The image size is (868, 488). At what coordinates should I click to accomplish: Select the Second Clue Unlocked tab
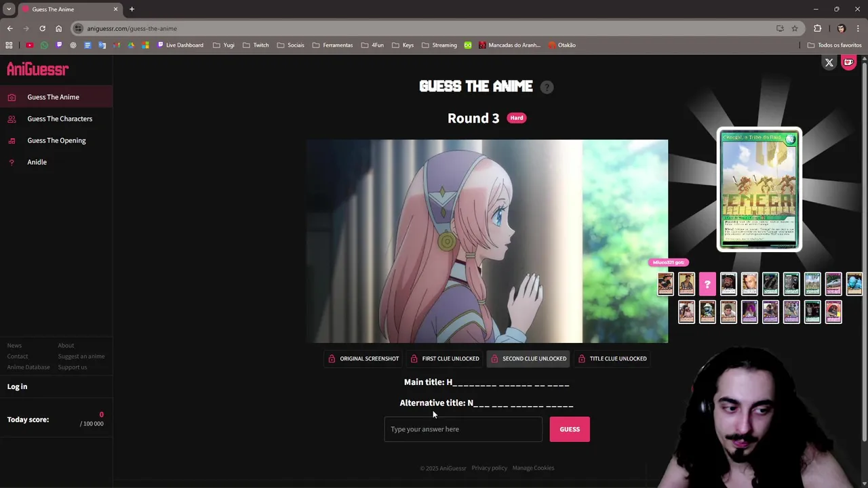tap(529, 359)
